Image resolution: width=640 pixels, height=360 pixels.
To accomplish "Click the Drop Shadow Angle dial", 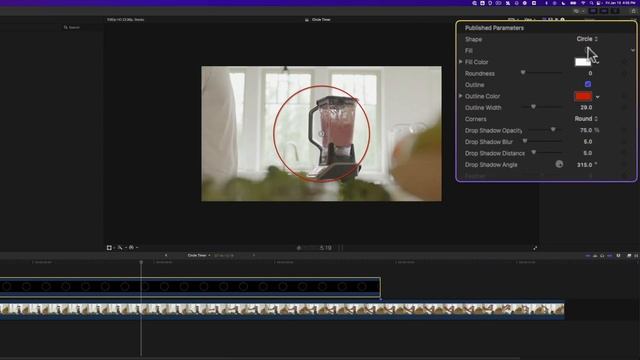I will 559,164.
